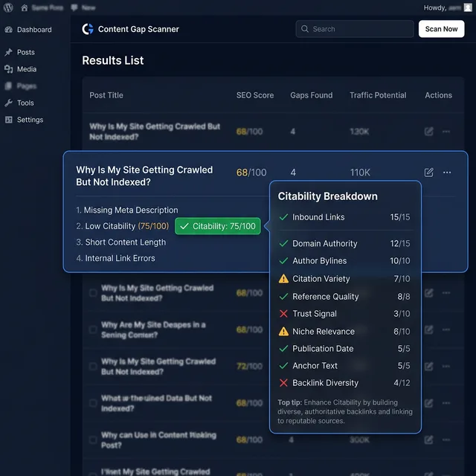Viewport: 476px width, 476px height.
Task: Open the user avatar next to Howdy
Action: [x=468, y=7]
